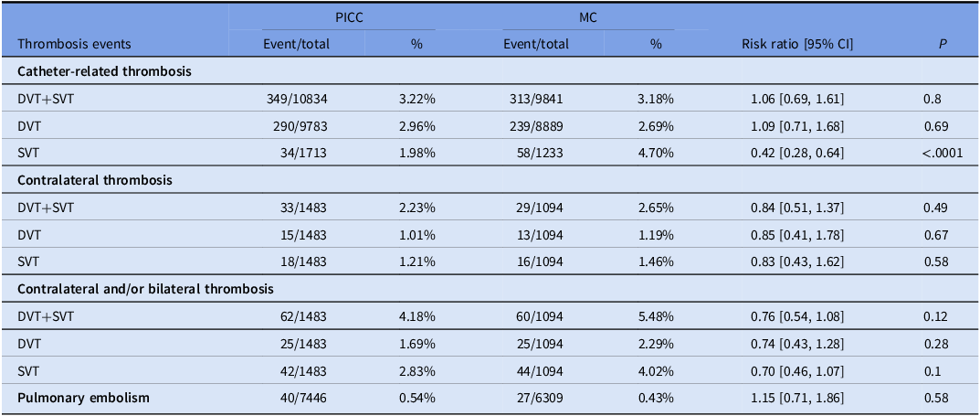The image size is (980, 416).
Task: Click the 4.70% percentage cell
Action: (656, 152)
